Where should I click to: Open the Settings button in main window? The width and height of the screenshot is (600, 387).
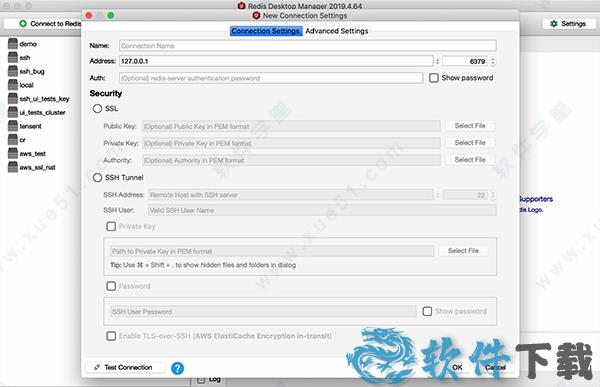click(x=568, y=24)
